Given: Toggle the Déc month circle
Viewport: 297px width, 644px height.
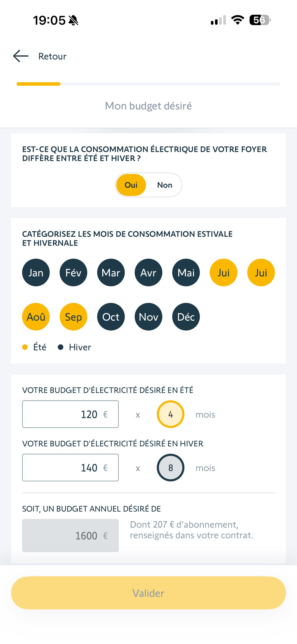Looking at the screenshot, I should click(186, 317).
